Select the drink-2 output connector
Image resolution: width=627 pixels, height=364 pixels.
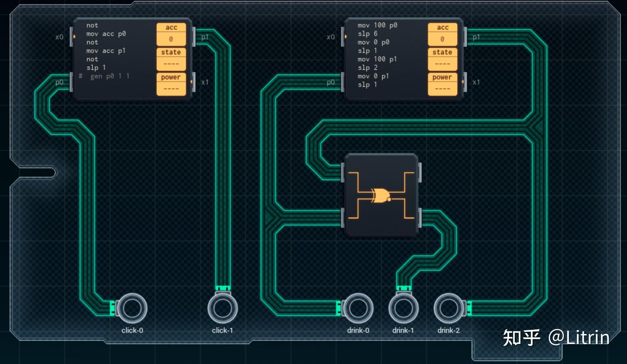(449, 308)
